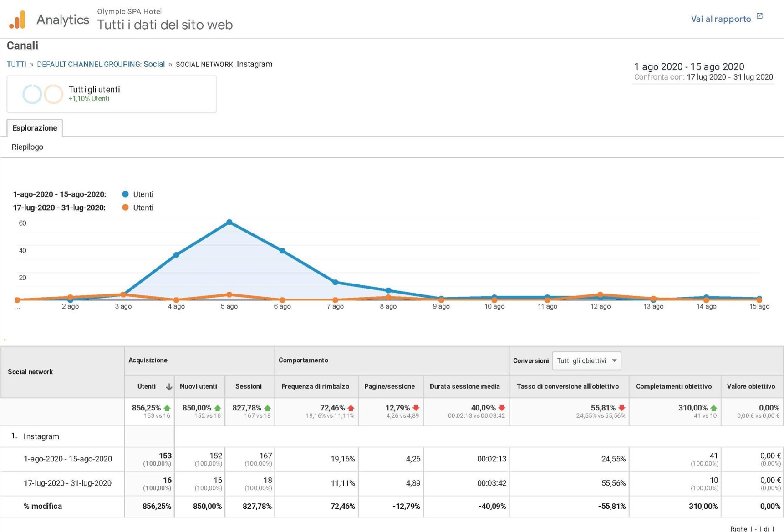Click the 5 ago peak point on chart
The width and height of the screenshot is (784, 532).
229,222
